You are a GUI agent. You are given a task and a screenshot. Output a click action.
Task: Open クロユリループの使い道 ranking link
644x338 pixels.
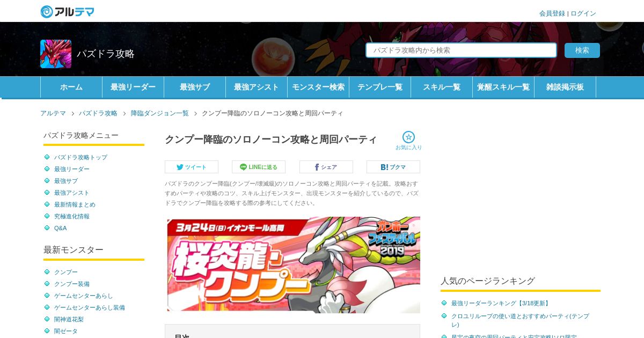[x=520, y=320]
